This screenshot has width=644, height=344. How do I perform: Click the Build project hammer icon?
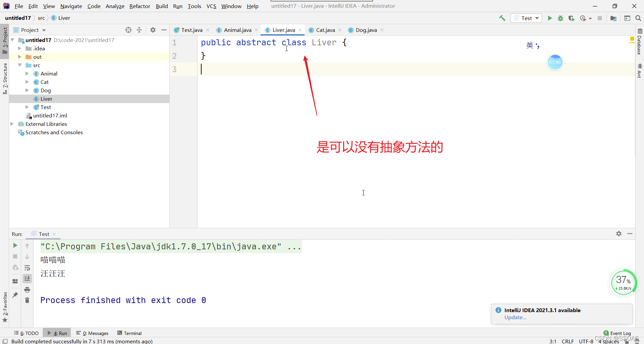pos(502,18)
